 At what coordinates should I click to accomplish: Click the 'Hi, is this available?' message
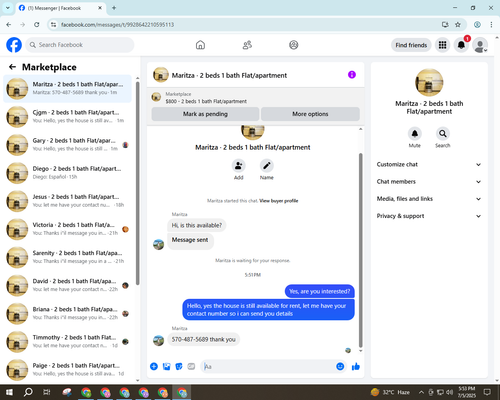coord(197,225)
